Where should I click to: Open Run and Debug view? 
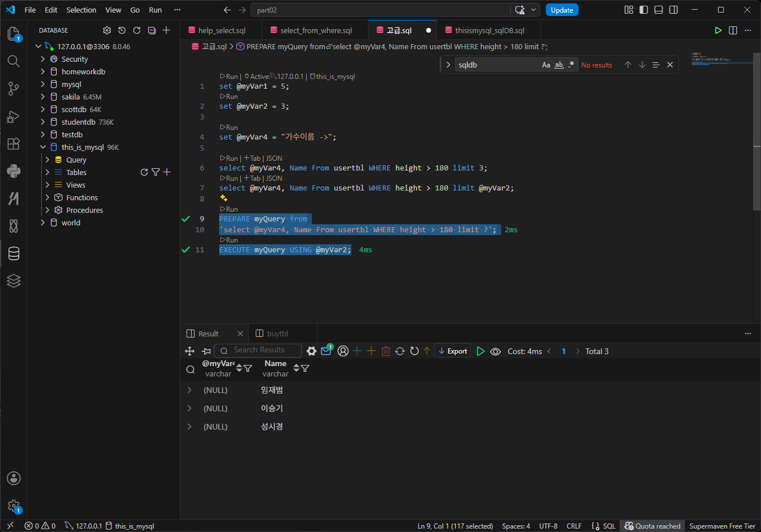14,116
